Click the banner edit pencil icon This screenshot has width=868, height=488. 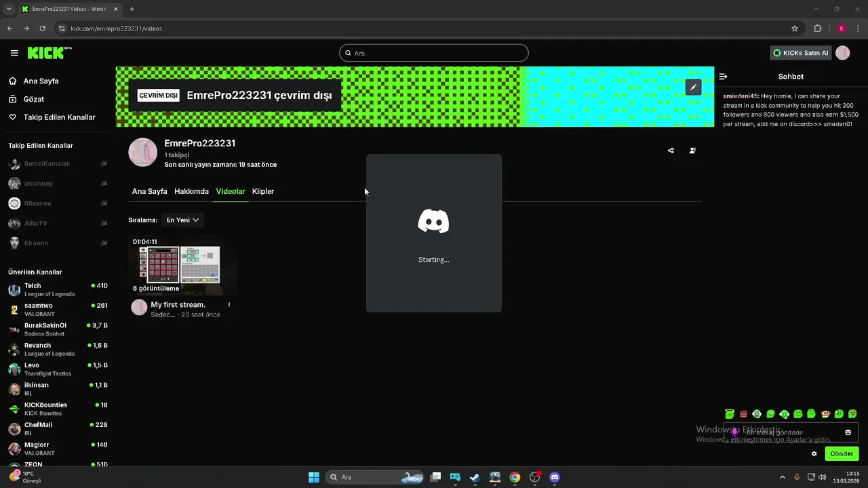click(x=693, y=87)
